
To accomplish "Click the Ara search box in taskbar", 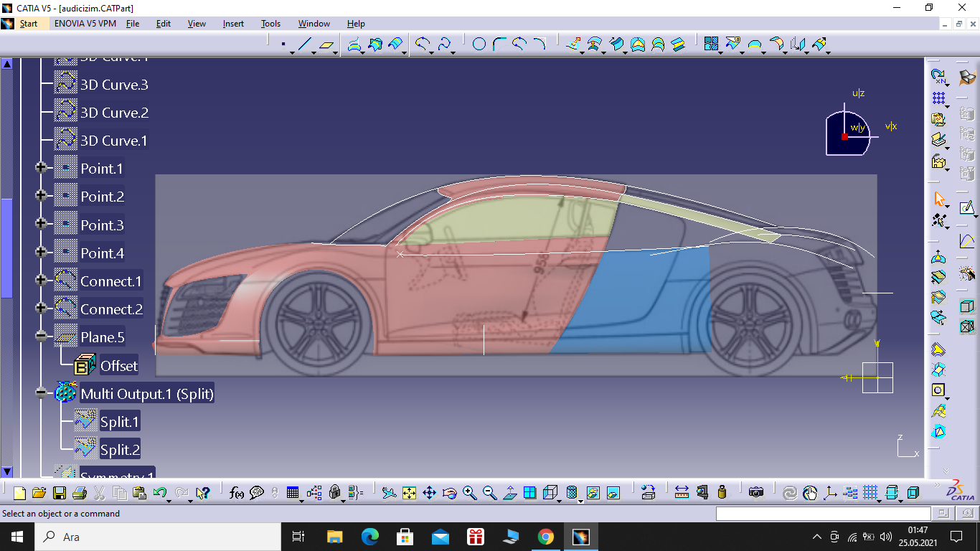I will [157, 537].
